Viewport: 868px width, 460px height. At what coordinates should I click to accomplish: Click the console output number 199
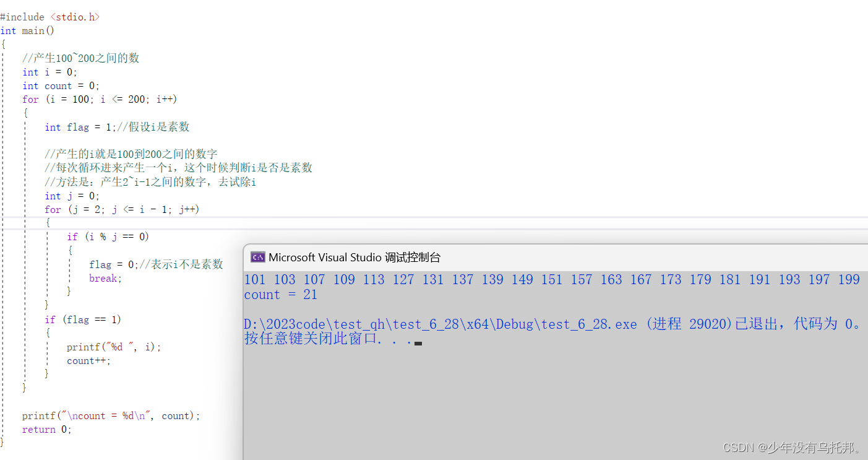(x=849, y=280)
